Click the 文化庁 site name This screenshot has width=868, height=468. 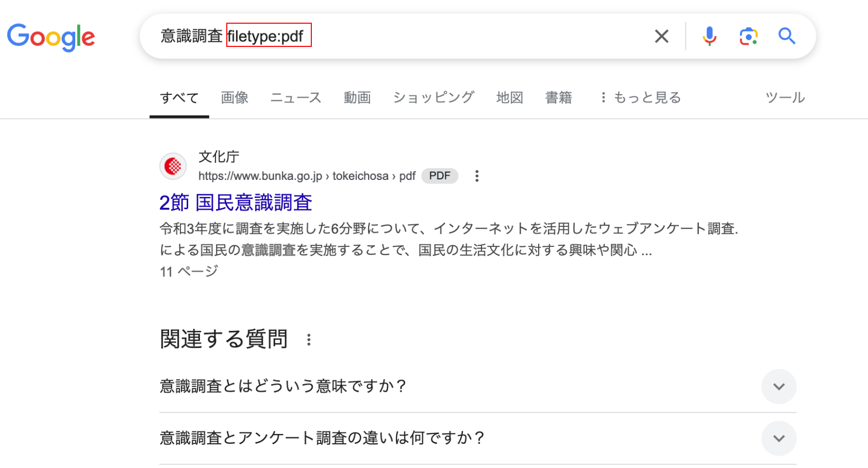tap(219, 157)
